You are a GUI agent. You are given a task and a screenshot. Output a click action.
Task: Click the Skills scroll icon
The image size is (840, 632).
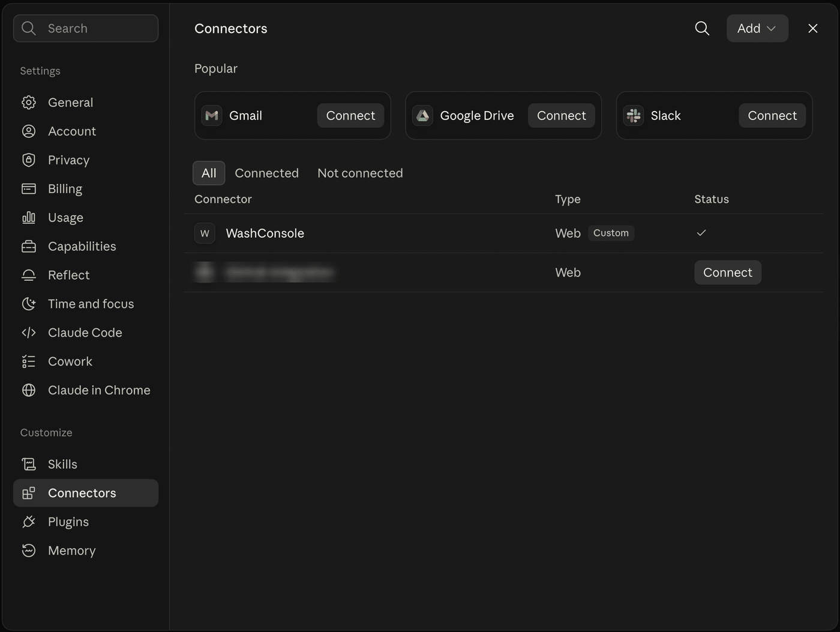tap(29, 465)
